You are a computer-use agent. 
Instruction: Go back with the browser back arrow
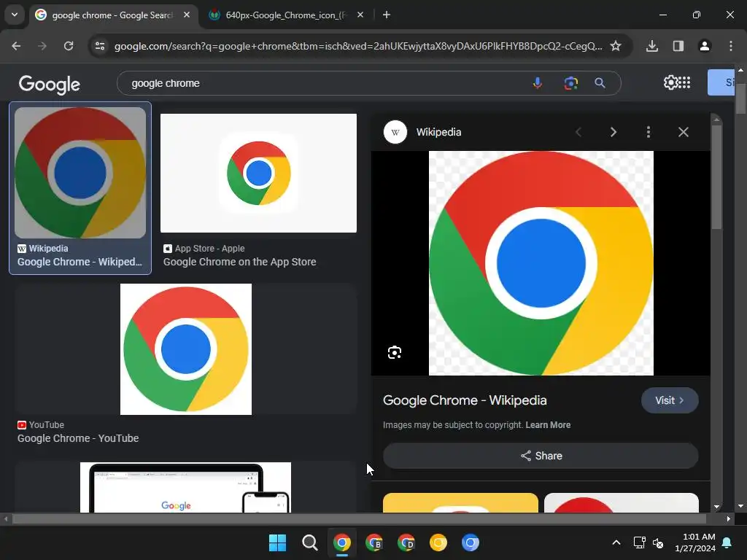pos(16,46)
